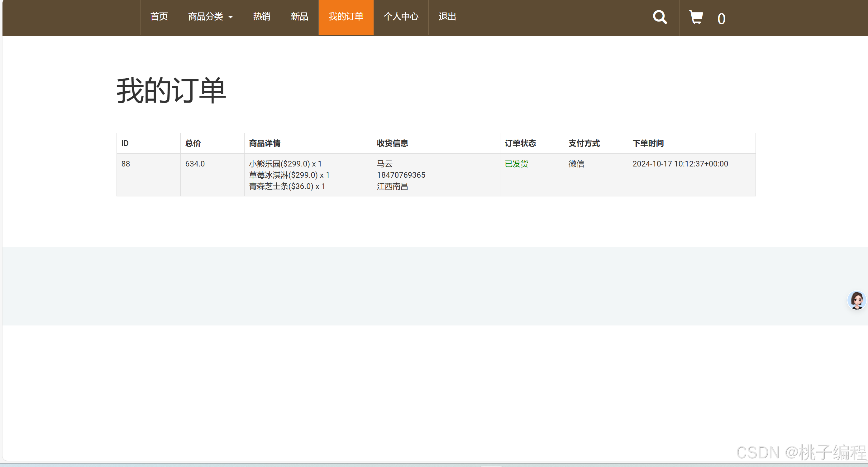868x467 pixels.
Task: Navigate to 新品 new products
Action: [x=299, y=17]
